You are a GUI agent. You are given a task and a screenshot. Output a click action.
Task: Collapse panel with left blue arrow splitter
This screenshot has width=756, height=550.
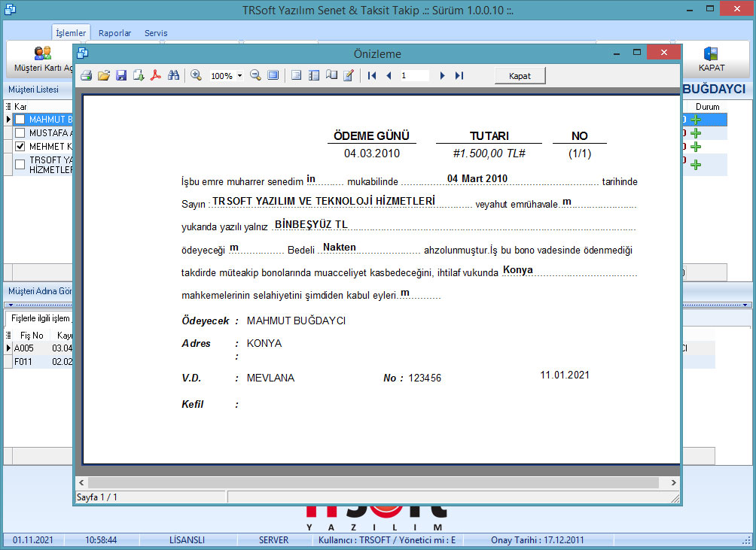tap(11, 305)
